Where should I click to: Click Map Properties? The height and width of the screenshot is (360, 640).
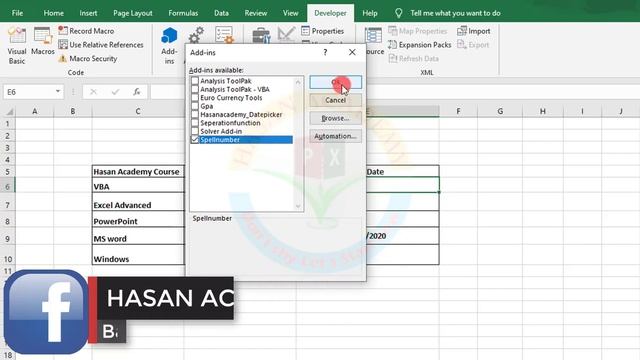click(x=418, y=31)
